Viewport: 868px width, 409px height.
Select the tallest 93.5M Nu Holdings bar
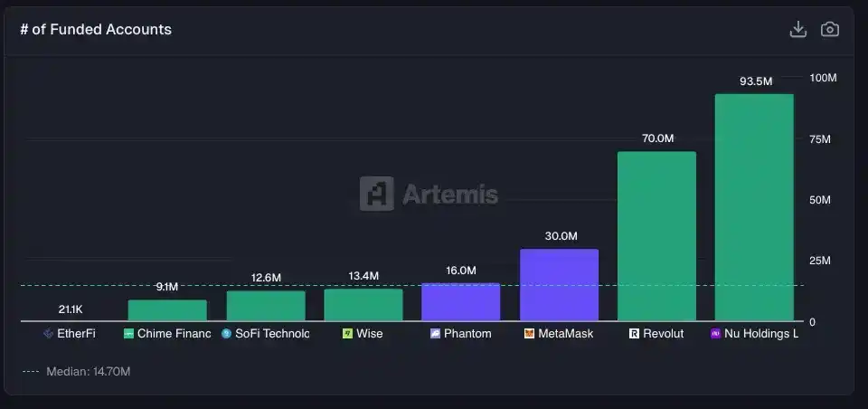coord(754,207)
